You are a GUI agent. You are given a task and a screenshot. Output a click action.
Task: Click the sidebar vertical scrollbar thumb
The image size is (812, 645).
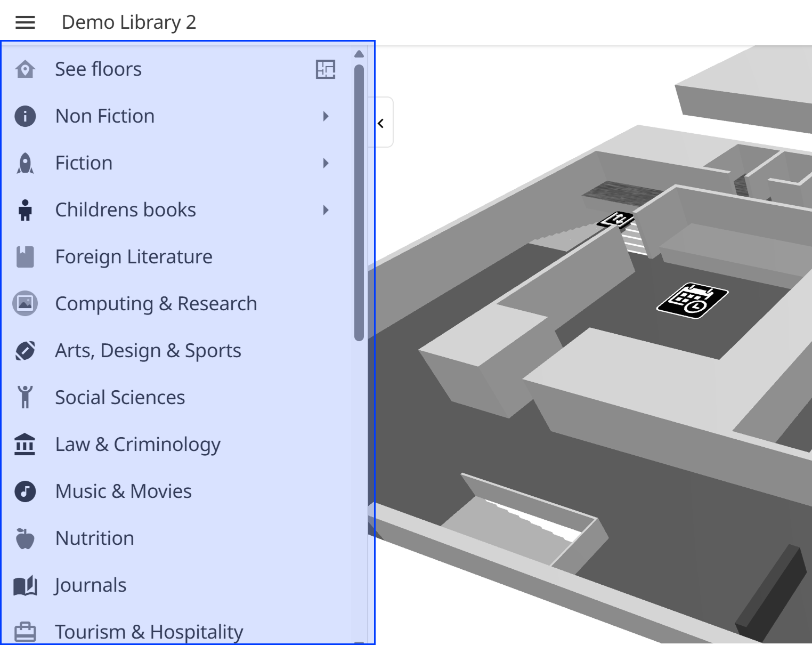point(359,203)
